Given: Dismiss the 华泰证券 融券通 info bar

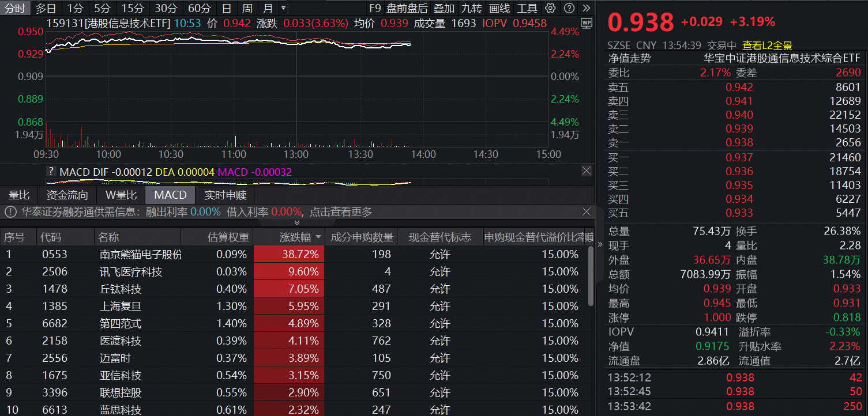Looking at the screenshot, I should pyautogui.click(x=586, y=211).
